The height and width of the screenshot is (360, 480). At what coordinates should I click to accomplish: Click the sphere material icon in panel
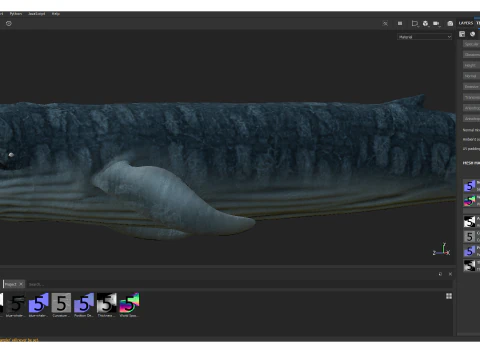point(472,34)
